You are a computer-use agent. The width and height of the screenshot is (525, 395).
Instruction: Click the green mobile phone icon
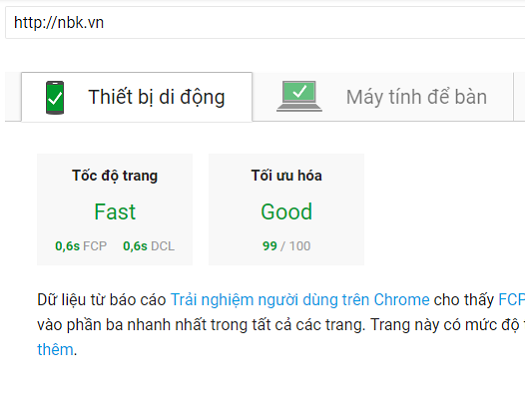[55, 98]
